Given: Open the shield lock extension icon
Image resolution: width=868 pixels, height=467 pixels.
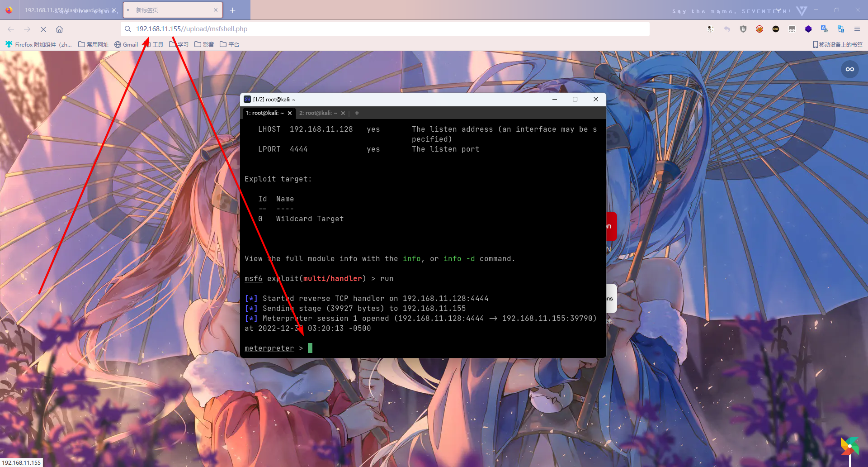Looking at the screenshot, I should pos(743,29).
